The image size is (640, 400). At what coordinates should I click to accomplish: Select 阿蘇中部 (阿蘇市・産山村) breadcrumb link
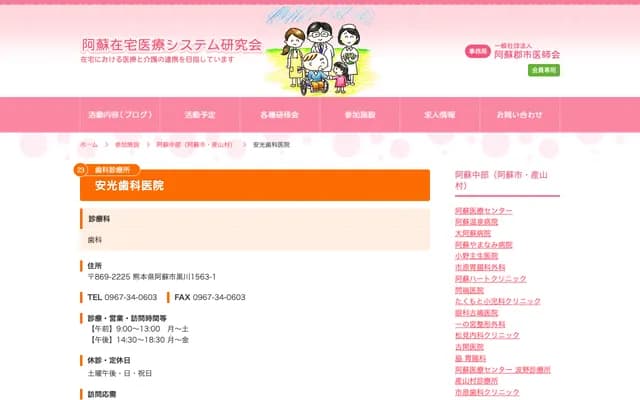(194, 144)
